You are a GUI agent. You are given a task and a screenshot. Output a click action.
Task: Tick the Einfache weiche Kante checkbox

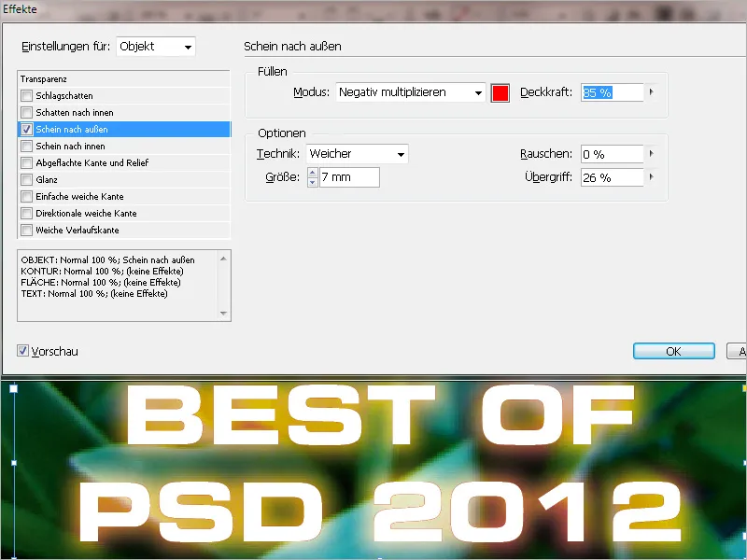coord(27,197)
